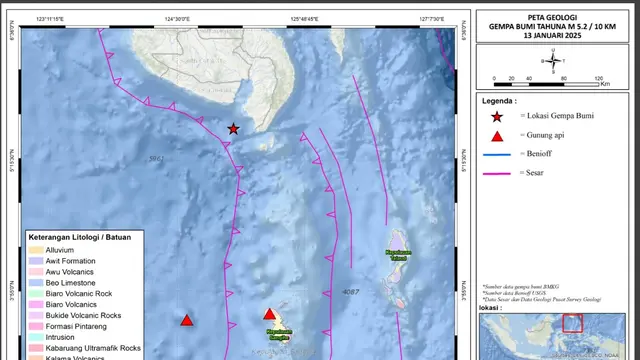Click the green 'Kepulauan Sangihe' map label
The image size is (640, 360).
click(279, 335)
